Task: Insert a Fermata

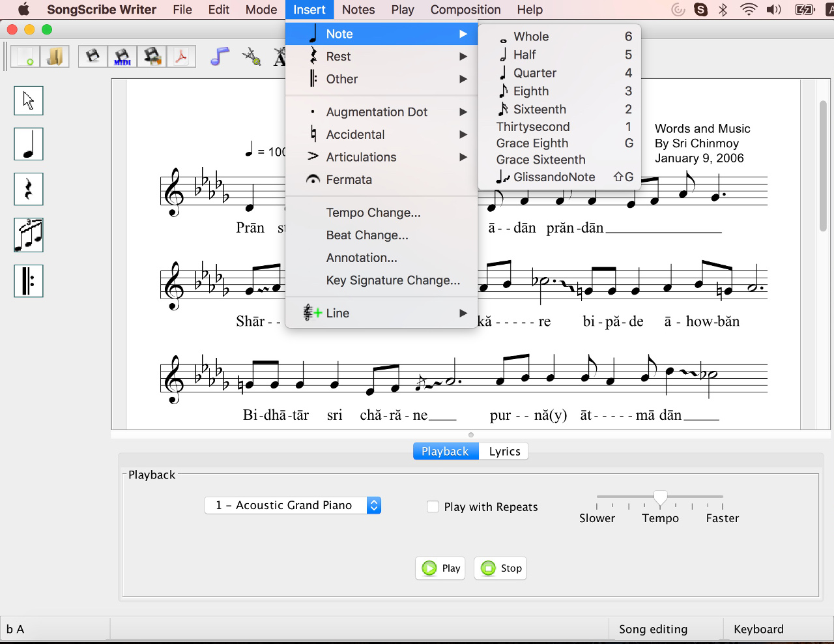Action: 382,180
